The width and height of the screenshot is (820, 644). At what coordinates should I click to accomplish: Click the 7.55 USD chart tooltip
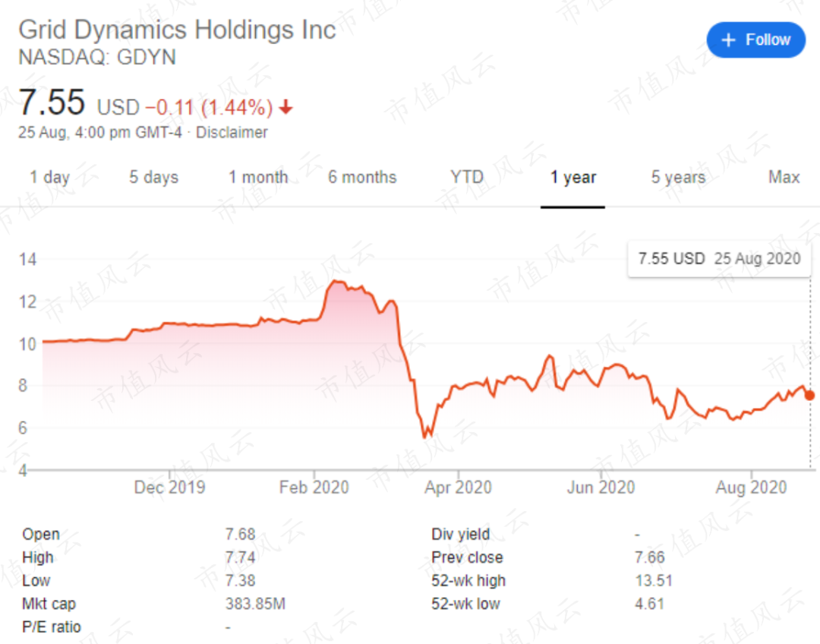[x=718, y=258]
